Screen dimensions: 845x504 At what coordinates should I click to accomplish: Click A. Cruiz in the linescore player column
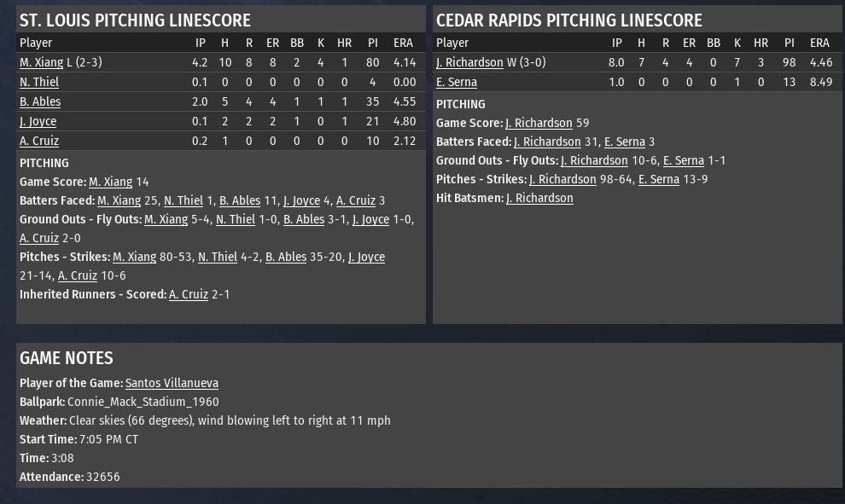[x=39, y=141]
